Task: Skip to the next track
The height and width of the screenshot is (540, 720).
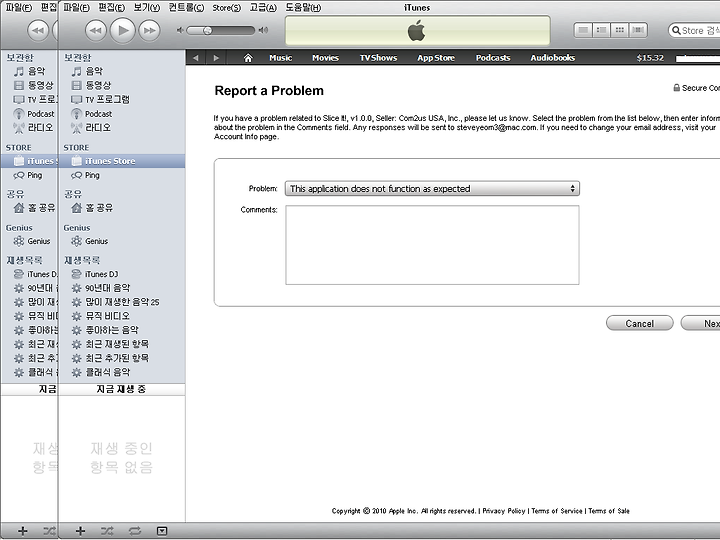Action: click(x=150, y=31)
